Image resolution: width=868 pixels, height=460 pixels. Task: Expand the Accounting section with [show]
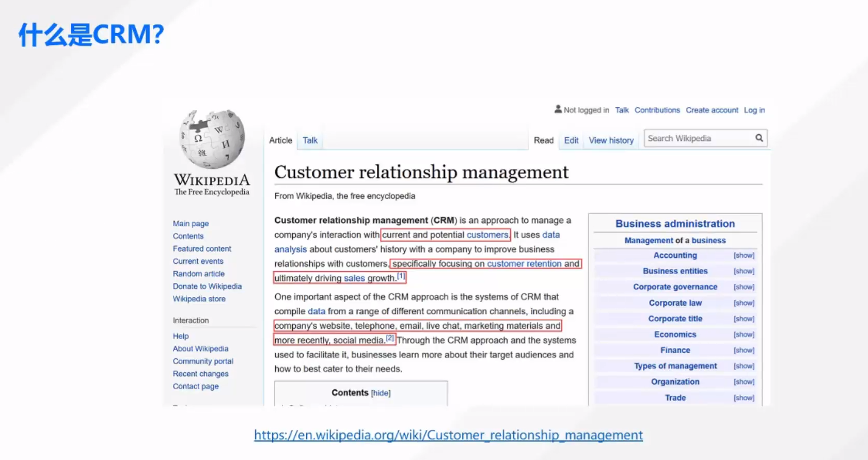point(744,256)
